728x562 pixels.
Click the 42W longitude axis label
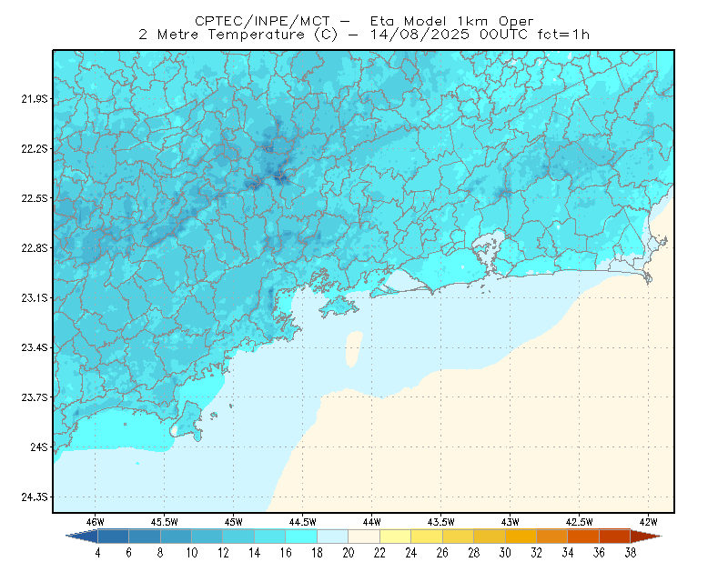click(x=648, y=522)
